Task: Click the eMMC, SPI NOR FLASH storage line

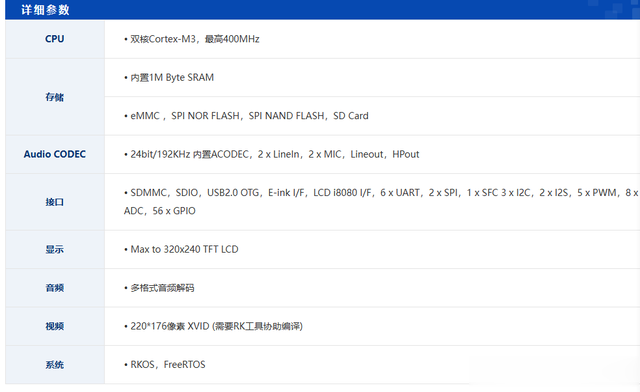Action: [246, 116]
